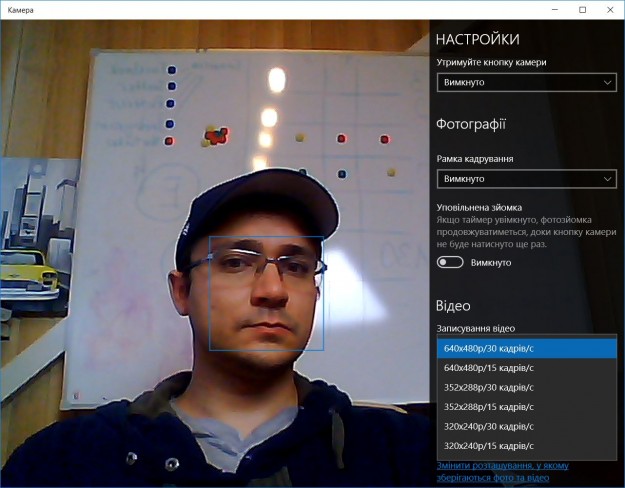Click the Фотографії section heading

click(x=471, y=125)
